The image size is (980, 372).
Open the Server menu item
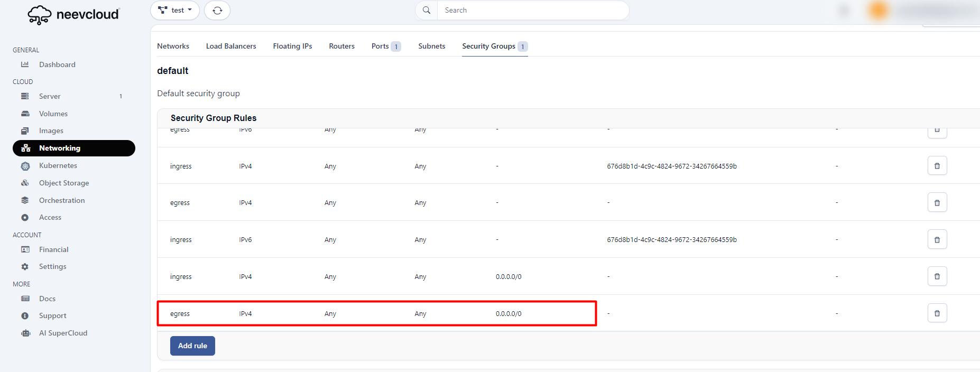[50, 96]
